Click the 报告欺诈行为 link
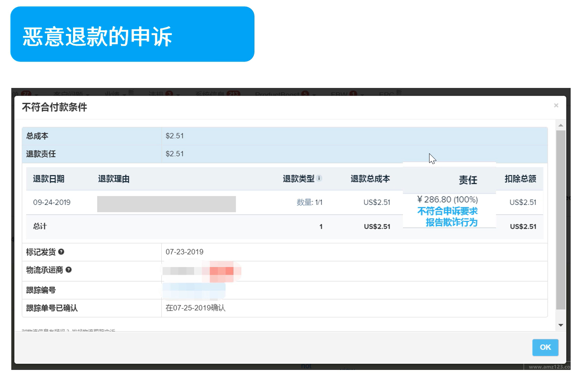 [452, 222]
